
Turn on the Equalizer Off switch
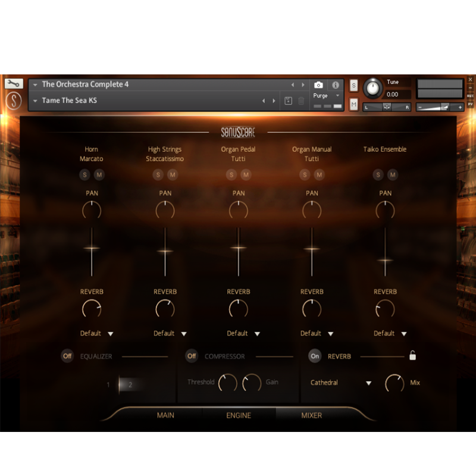(x=67, y=356)
